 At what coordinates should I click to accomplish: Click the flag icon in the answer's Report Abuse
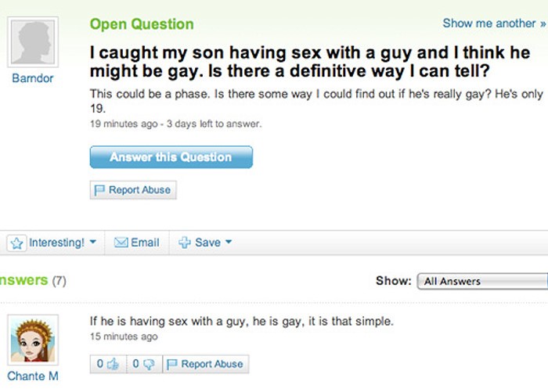coord(172,365)
